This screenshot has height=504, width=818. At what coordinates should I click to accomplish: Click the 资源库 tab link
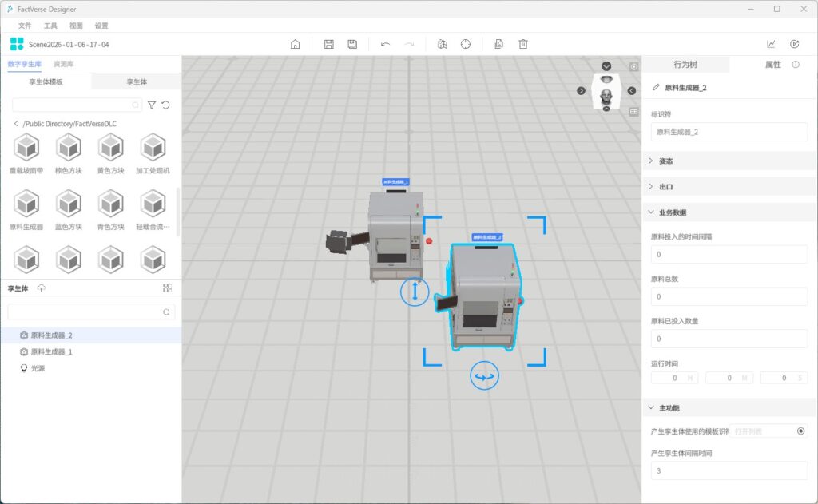pos(64,64)
